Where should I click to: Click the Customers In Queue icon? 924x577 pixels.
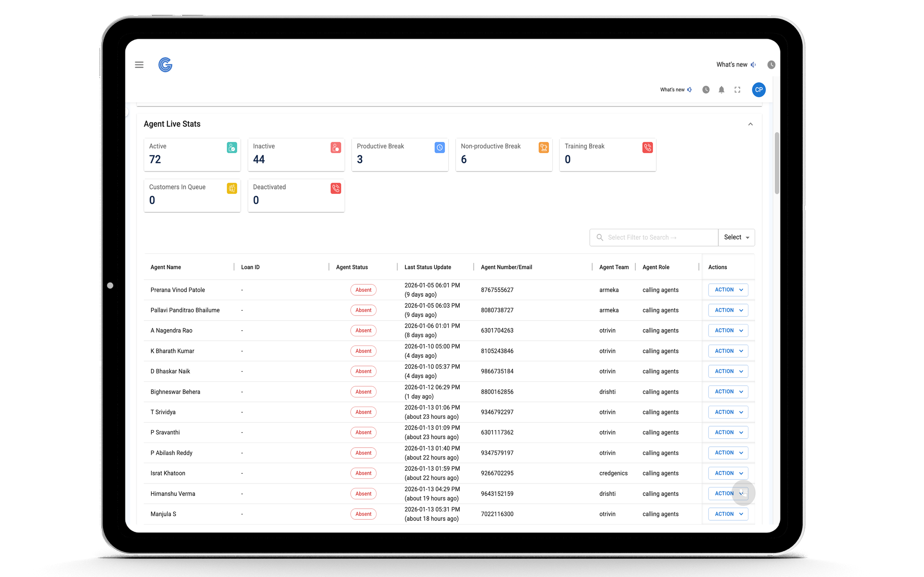point(232,189)
